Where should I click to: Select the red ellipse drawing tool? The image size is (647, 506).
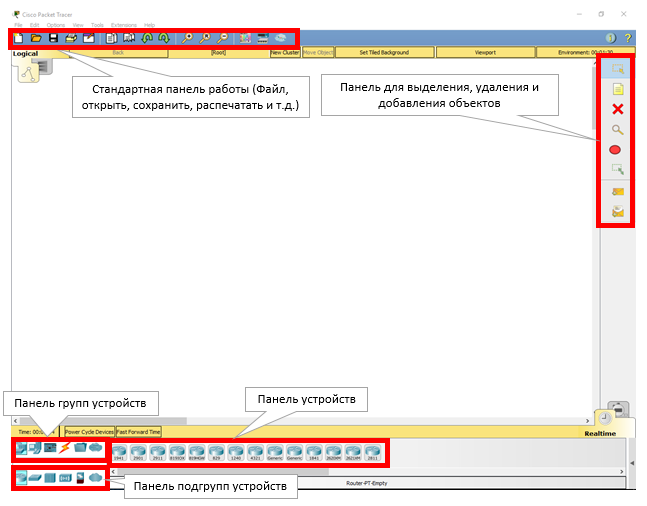tap(615, 150)
